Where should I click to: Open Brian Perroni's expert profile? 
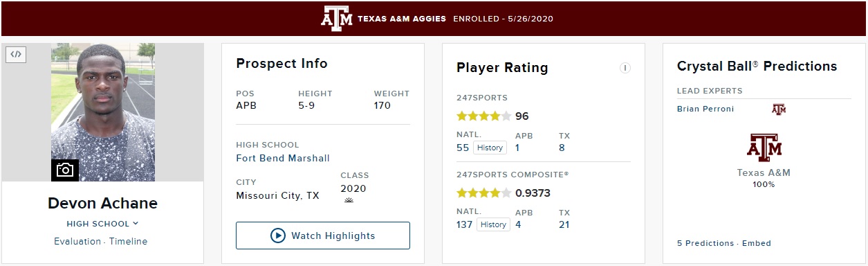point(705,109)
